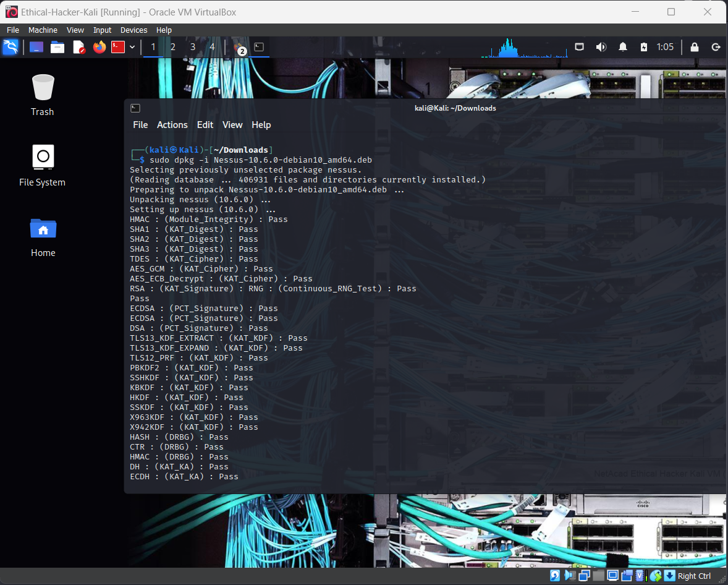The image size is (728, 585).
Task: Mute audio via the panel speaker icon
Action: 601,47
